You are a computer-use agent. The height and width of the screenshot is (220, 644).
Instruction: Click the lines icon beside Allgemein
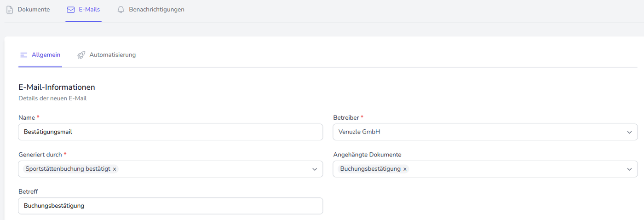tap(23, 55)
